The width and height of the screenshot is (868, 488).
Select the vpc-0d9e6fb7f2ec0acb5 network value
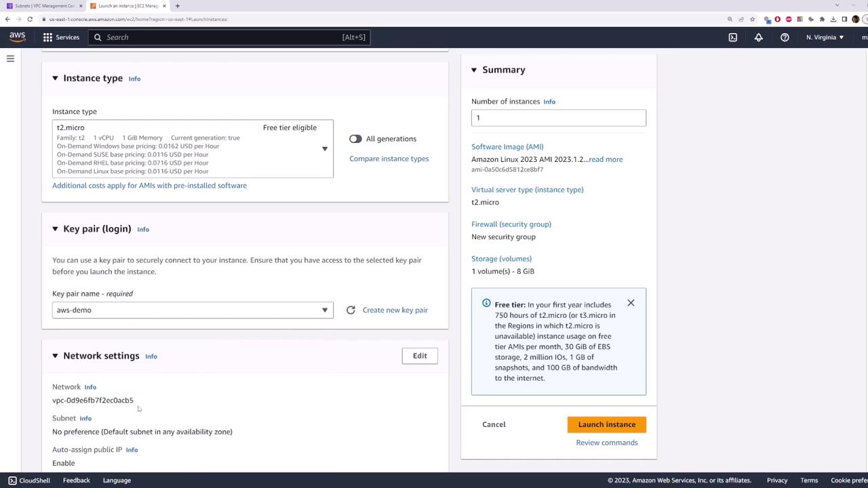point(93,401)
